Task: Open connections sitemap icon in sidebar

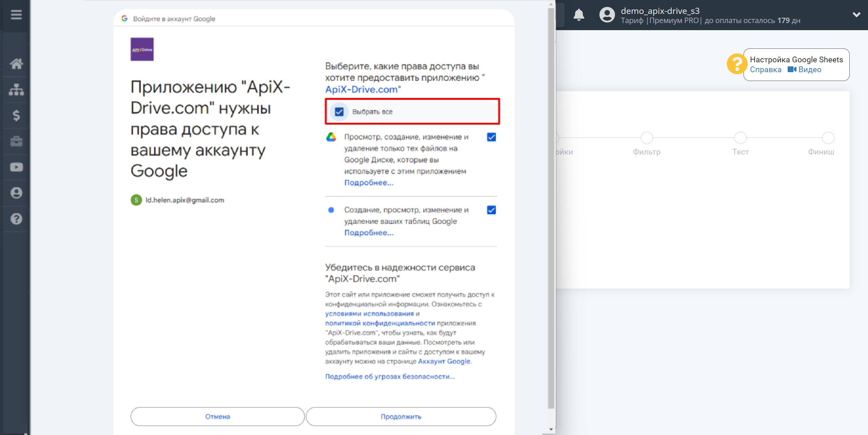Action: pos(16,89)
